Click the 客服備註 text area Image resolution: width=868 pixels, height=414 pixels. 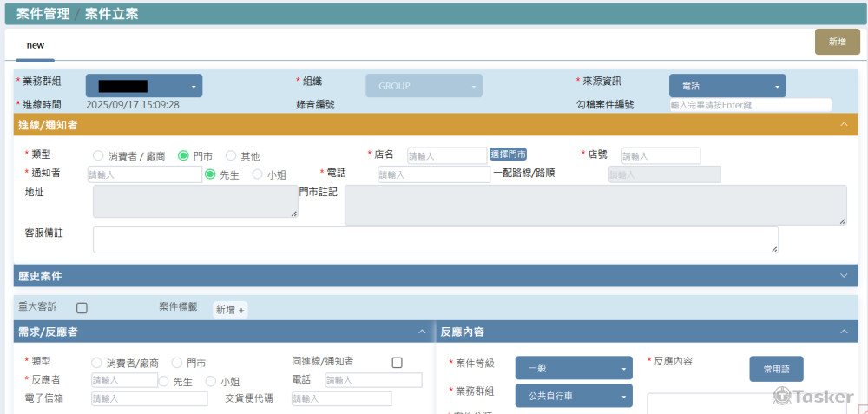(435, 240)
